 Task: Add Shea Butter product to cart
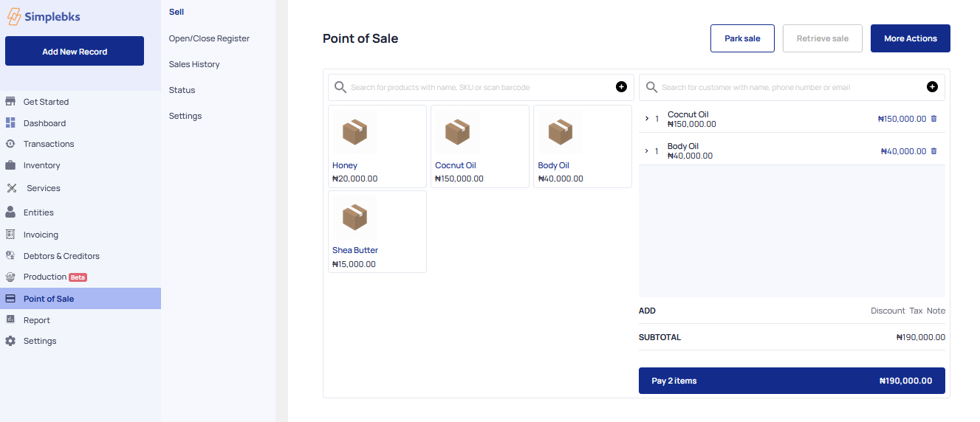377,232
